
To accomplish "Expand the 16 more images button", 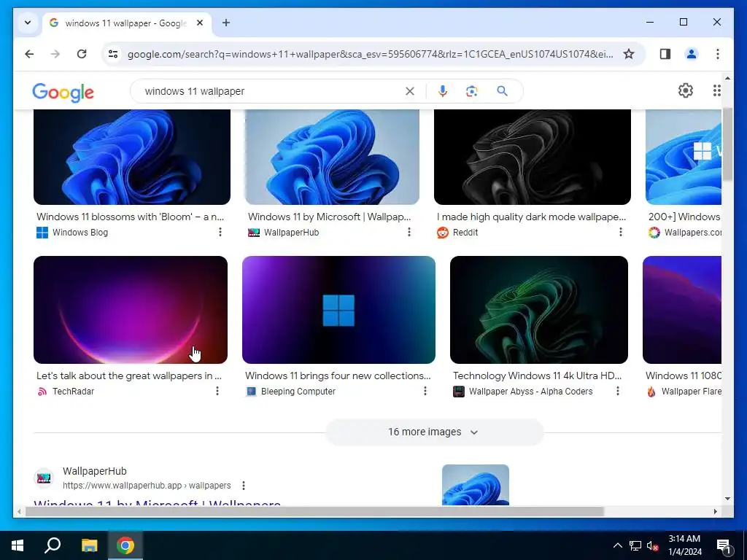I will click(434, 432).
